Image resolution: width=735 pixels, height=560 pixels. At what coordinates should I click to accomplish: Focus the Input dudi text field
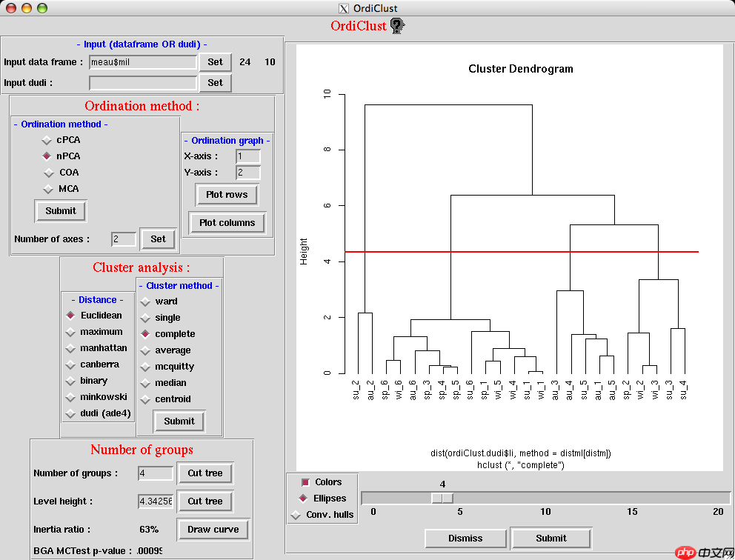[x=143, y=83]
